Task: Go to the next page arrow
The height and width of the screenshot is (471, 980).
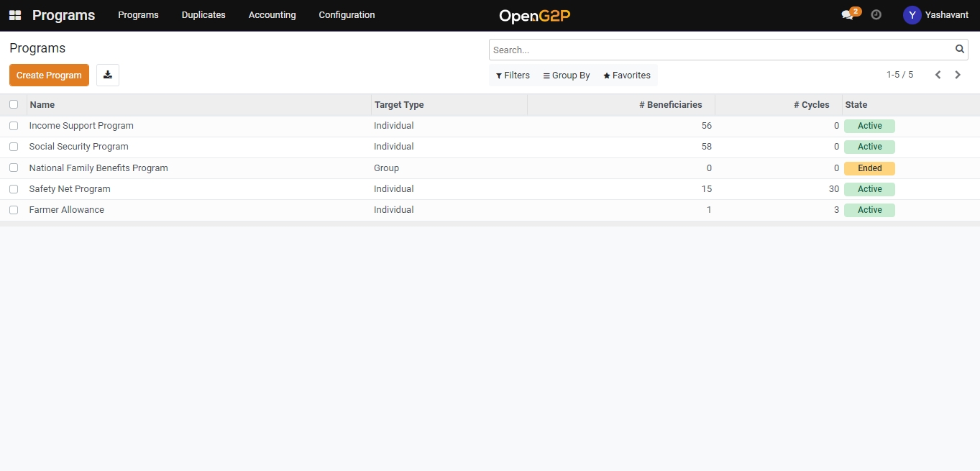Action: tap(958, 75)
